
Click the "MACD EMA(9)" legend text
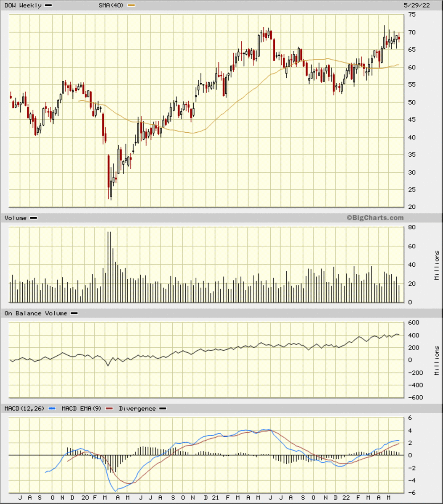pyautogui.click(x=81, y=408)
